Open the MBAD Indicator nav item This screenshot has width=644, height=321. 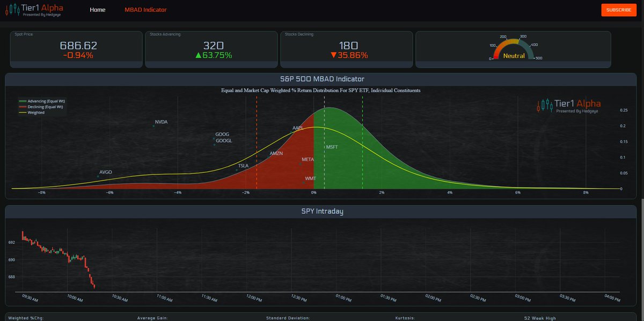point(145,10)
